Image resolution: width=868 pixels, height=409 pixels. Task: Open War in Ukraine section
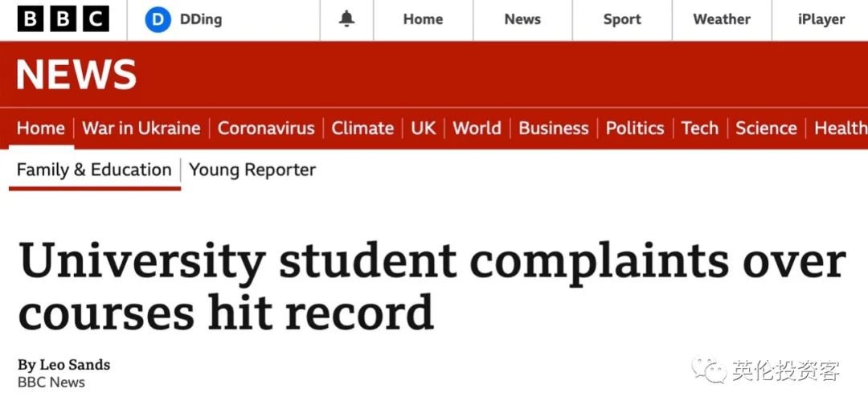(x=141, y=129)
